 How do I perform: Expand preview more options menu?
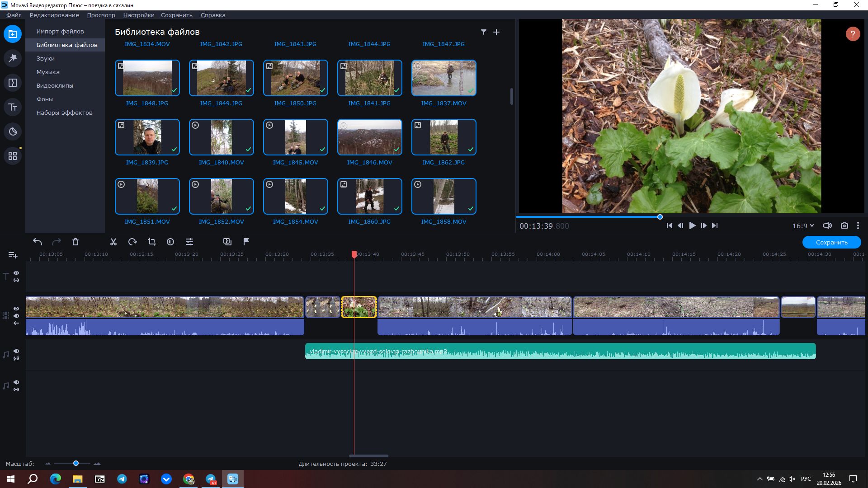858,225
